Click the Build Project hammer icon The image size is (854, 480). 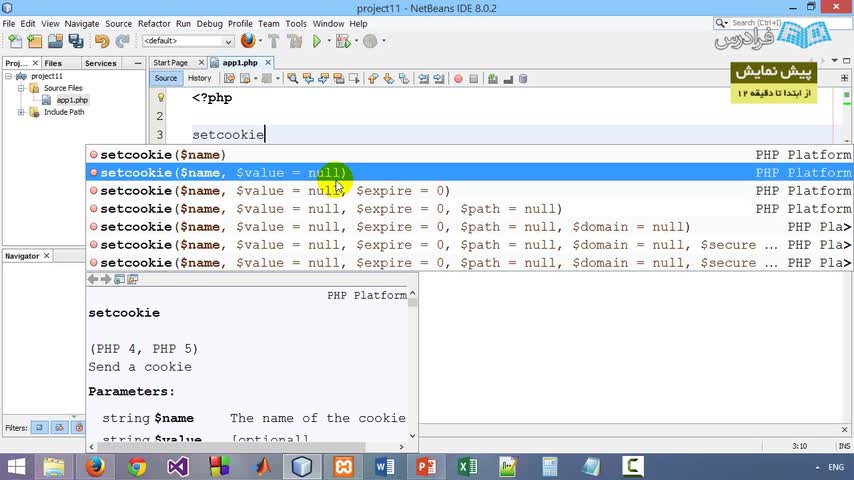tap(273, 41)
